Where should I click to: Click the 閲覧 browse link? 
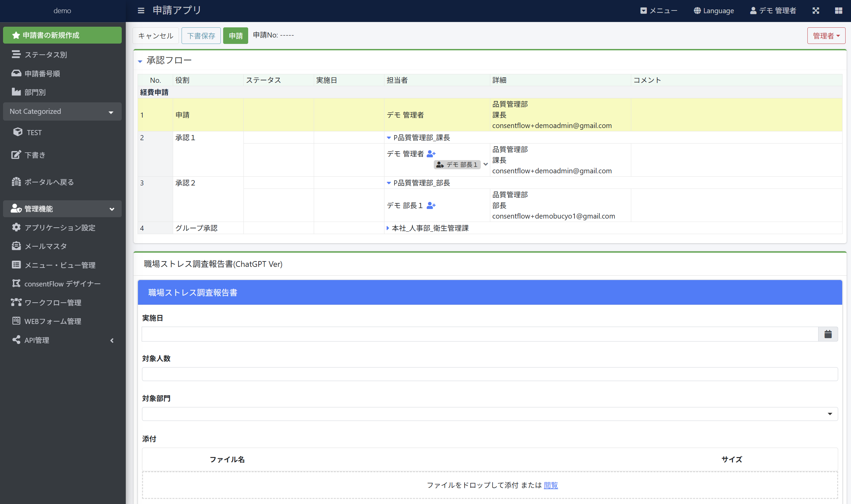pos(550,485)
